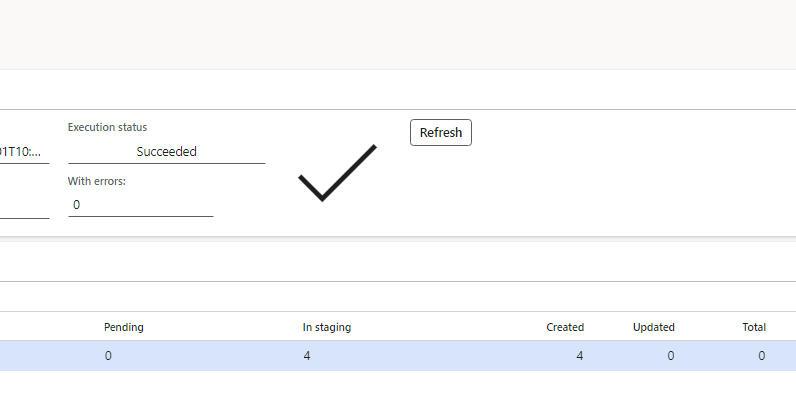Click the Refresh button
This screenshot has width=796, height=409.
coord(440,132)
